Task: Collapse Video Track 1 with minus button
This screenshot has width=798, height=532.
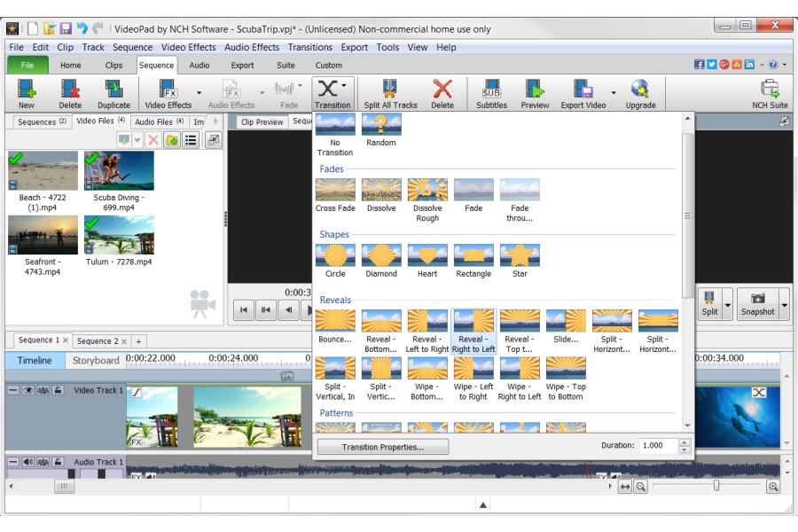Action: (x=13, y=390)
